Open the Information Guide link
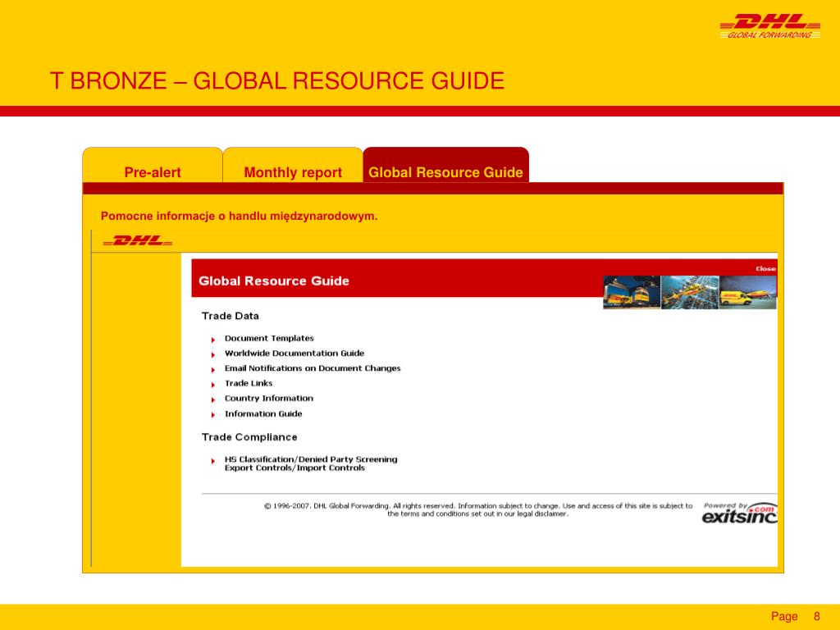The image size is (840, 630). tap(263, 413)
